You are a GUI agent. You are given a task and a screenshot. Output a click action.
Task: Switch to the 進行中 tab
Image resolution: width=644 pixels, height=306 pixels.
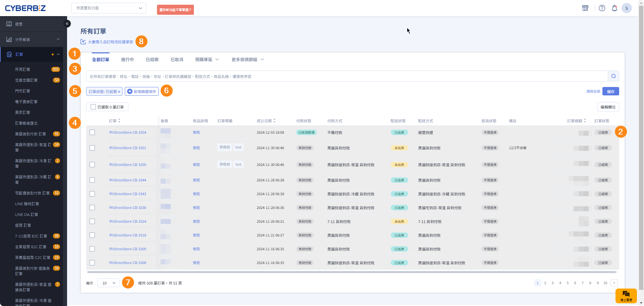127,59
